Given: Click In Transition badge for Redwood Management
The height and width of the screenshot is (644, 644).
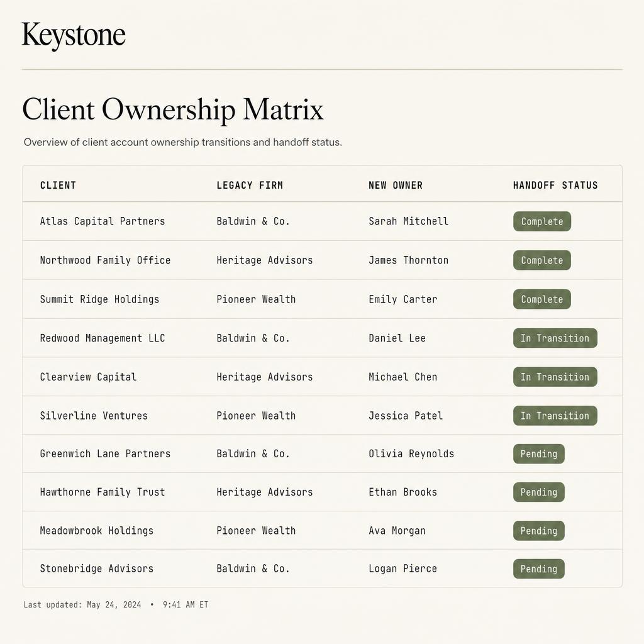Looking at the screenshot, I should click(555, 338).
